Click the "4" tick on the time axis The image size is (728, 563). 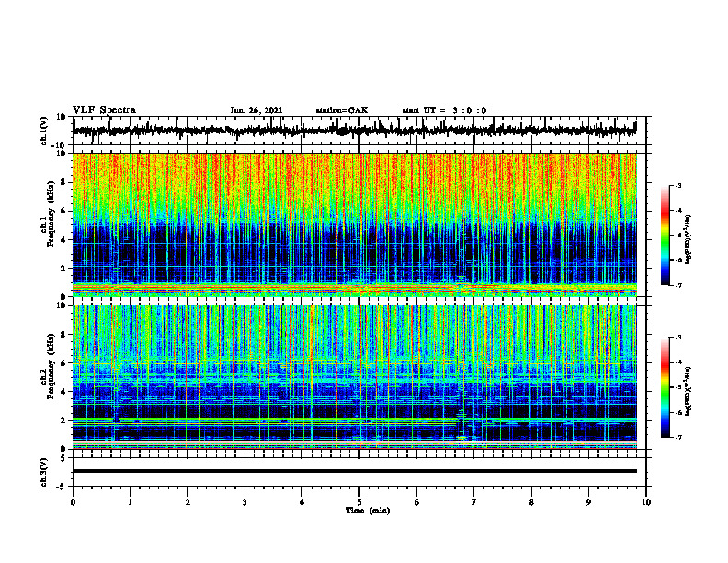302,502
